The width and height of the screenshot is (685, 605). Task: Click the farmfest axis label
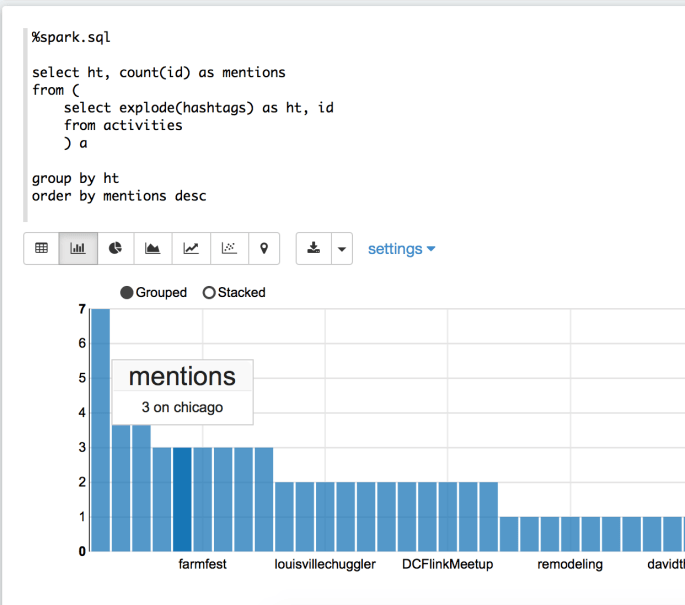coord(202,564)
